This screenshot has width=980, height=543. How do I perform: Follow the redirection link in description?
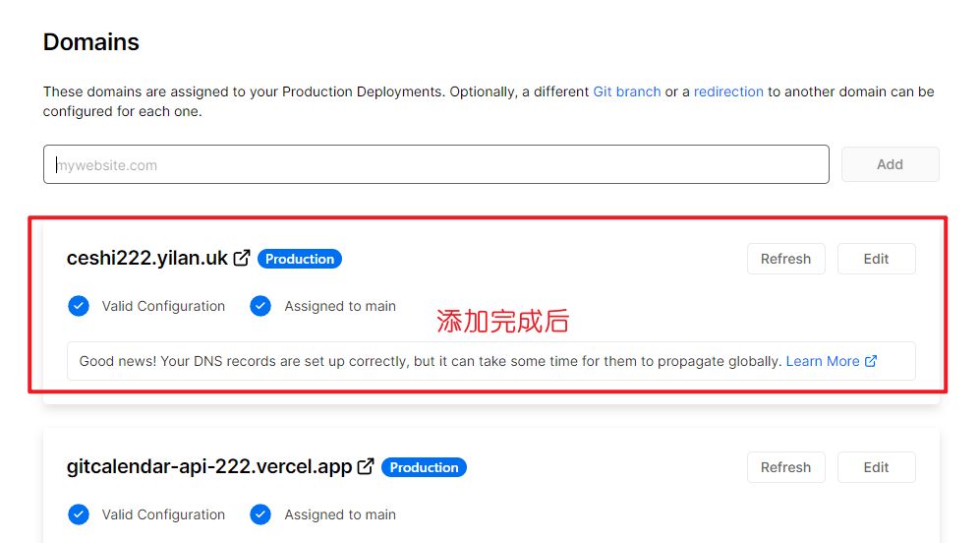tap(727, 91)
